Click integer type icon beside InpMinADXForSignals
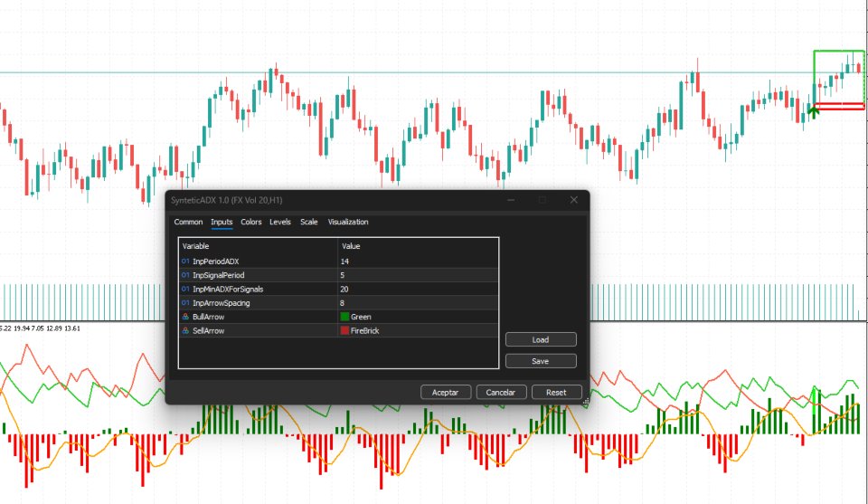The image size is (868, 504). click(185, 290)
